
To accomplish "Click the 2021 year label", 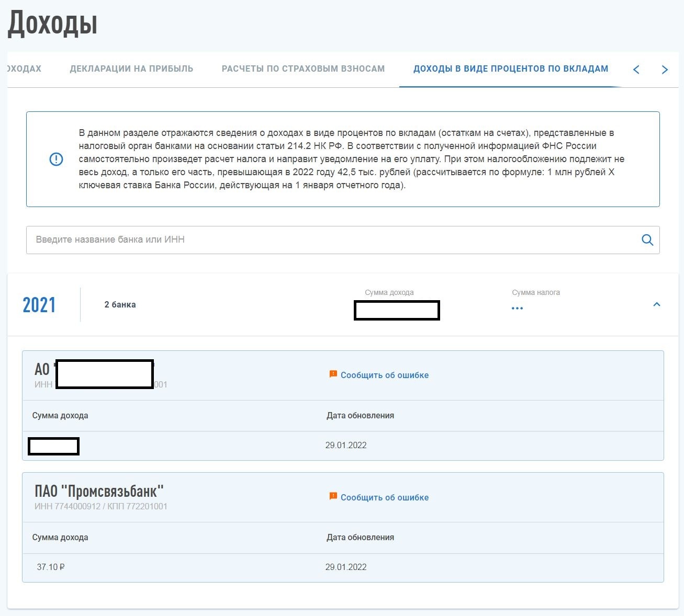I will tap(39, 305).
